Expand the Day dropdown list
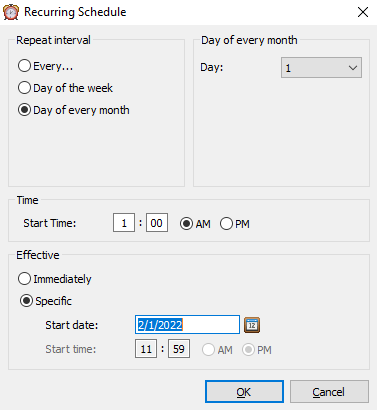Viewport: 377px width, 410px height. [321, 68]
